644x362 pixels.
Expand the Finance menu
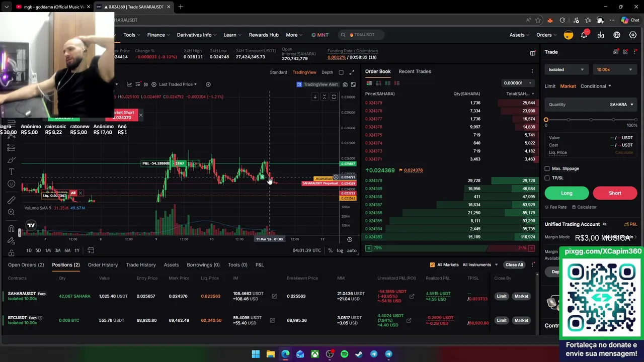[158, 35]
